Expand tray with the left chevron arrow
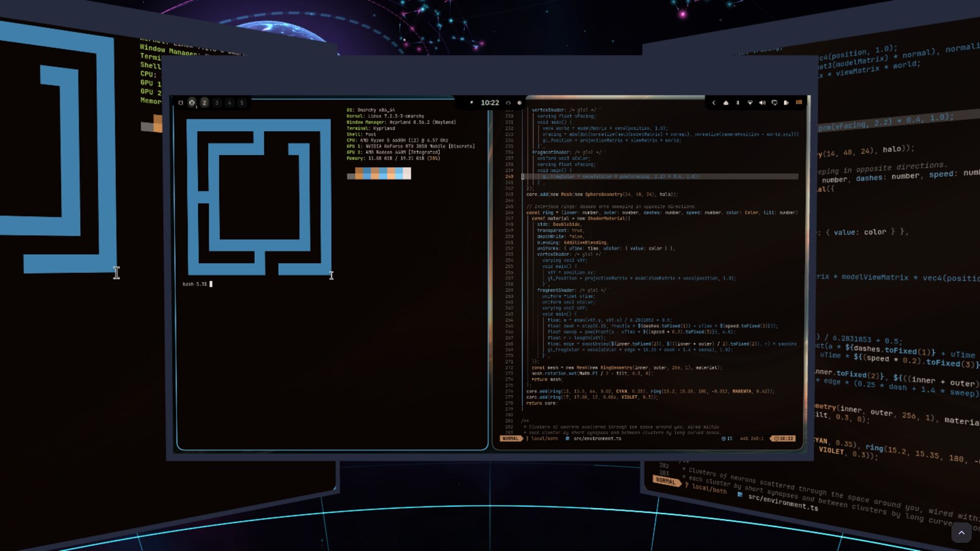The height and width of the screenshot is (551, 980). pos(714,103)
